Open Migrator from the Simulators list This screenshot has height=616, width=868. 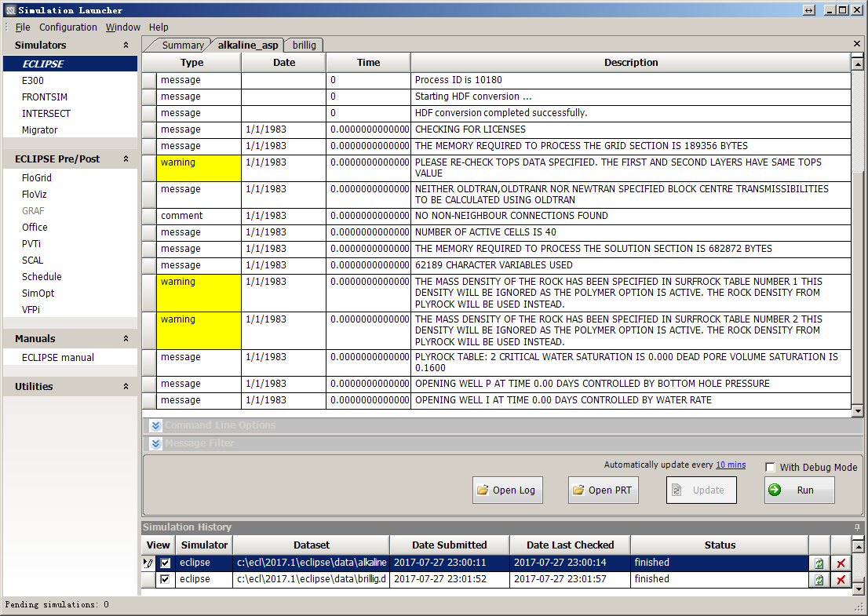[39, 130]
